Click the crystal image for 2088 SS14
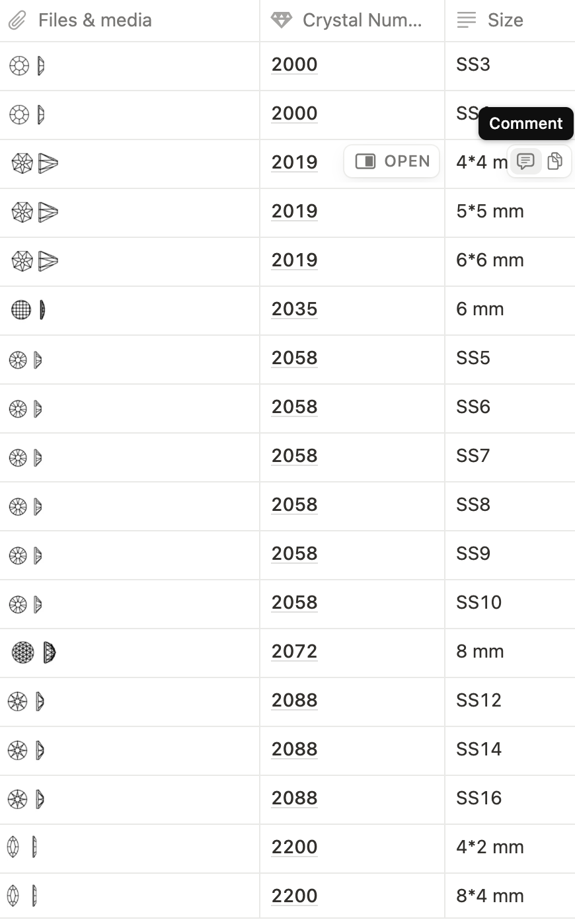The width and height of the screenshot is (575, 924). [x=26, y=750]
